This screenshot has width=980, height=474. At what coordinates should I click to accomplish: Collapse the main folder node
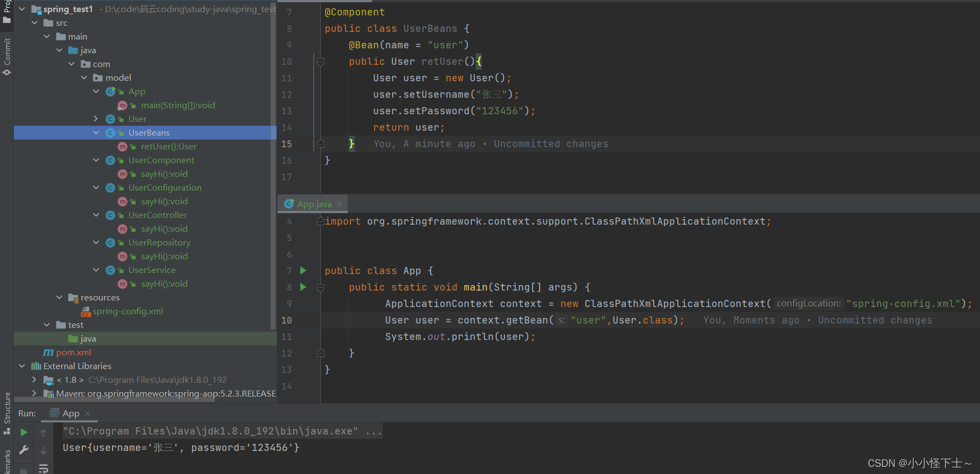tap(47, 37)
